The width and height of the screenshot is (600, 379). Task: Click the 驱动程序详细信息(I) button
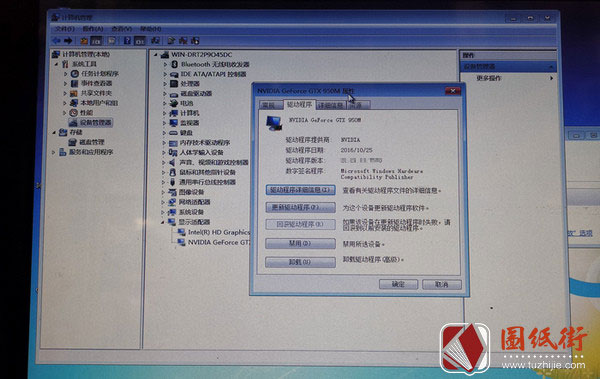(x=300, y=190)
